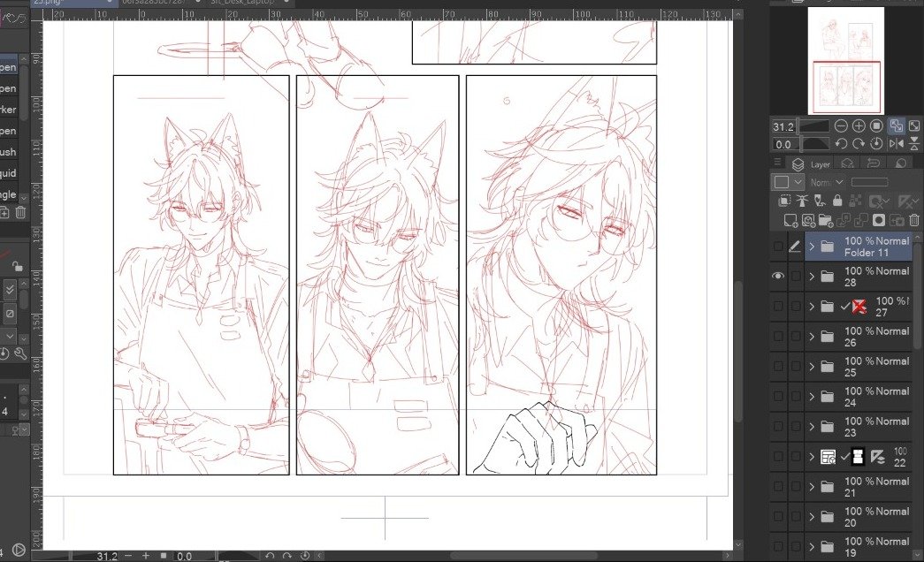This screenshot has width=924, height=562.
Task: Flip canvas vertically in the Navigator
Action: pos(914,144)
